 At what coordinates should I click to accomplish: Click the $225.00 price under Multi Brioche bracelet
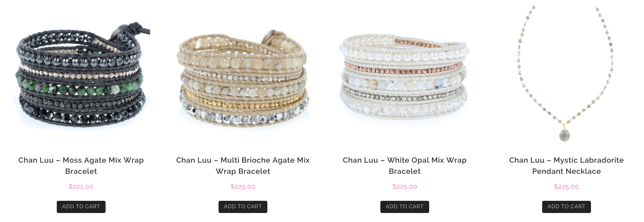click(243, 187)
